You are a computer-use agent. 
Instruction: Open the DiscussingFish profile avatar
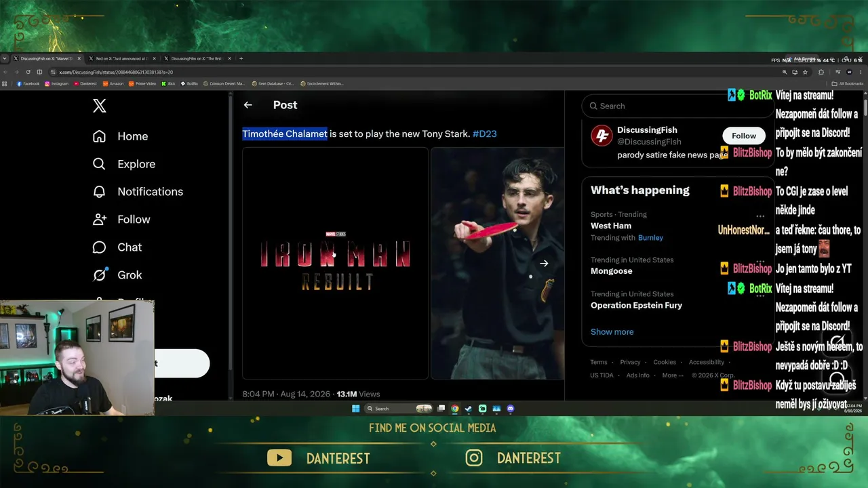coord(601,136)
